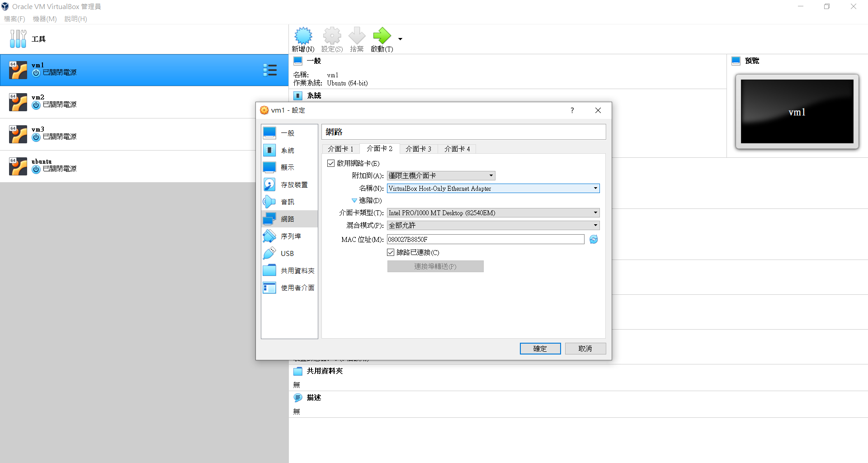Select the vm3 virtual machine icon
Image resolution: width=868 pixels, height=463 pixels.
[18, 134]
